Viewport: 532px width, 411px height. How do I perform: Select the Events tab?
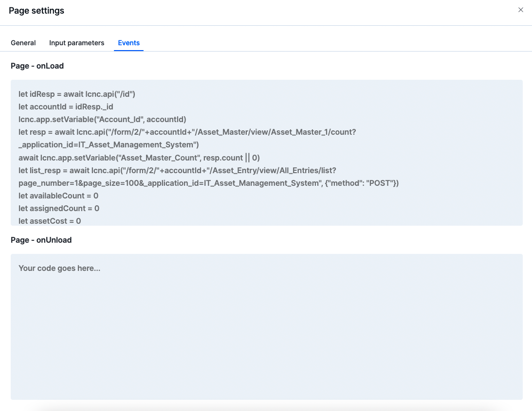[x=128, y=43]
